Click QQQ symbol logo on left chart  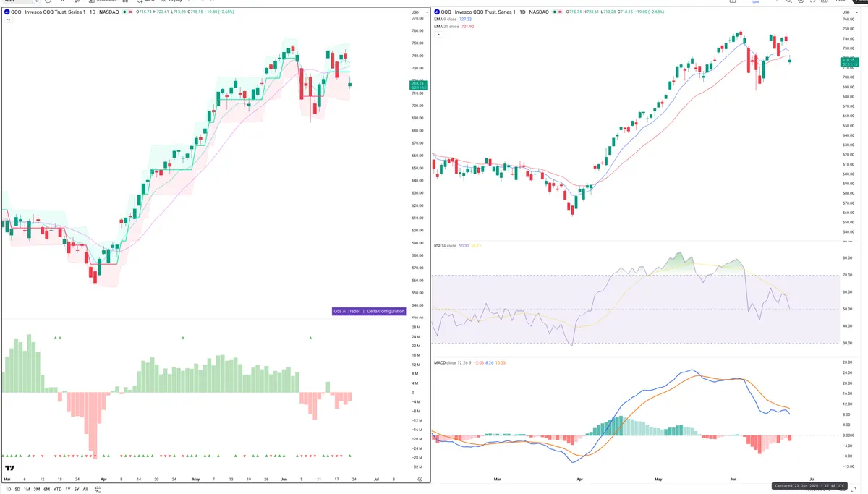point(7,12)
